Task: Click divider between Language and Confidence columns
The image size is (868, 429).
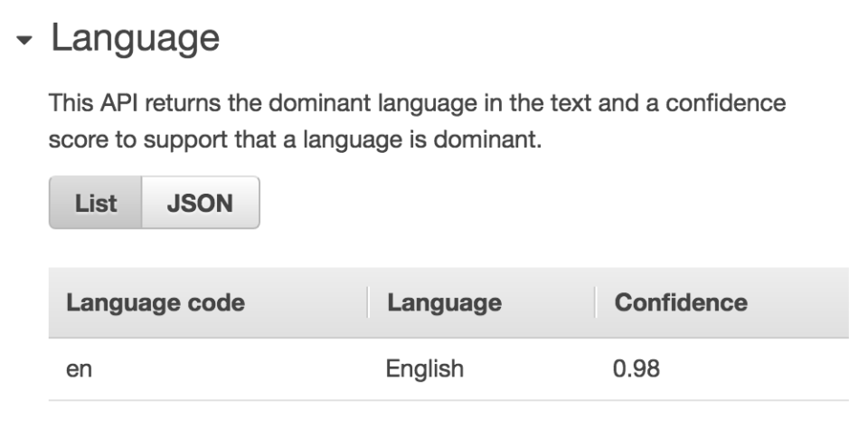Action: 596,302
